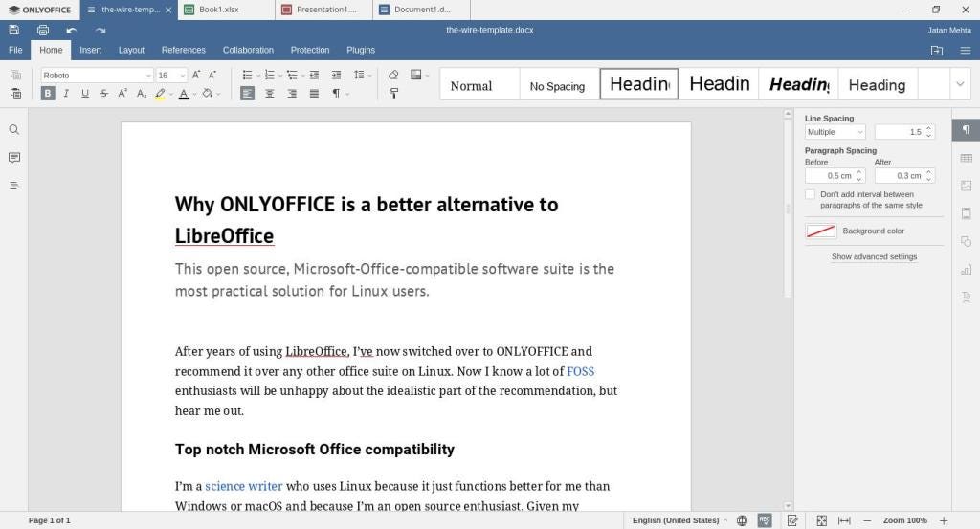Click the Copy icon in the toolbar

click(15, 75)
